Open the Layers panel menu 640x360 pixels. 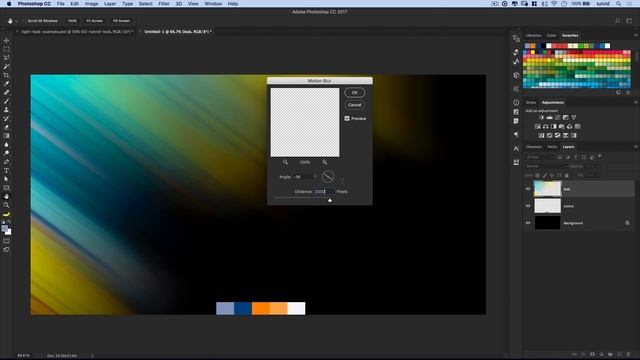tap(636, 147)
